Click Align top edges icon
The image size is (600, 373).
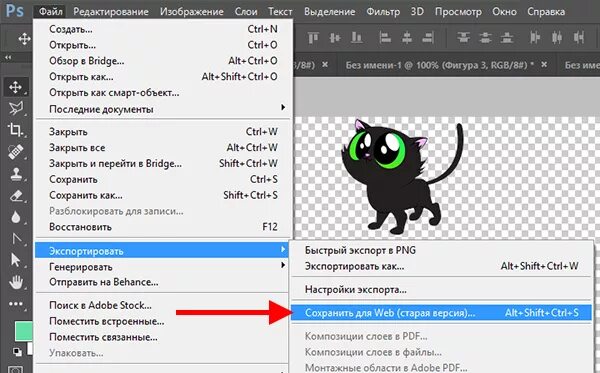[313, 37]
